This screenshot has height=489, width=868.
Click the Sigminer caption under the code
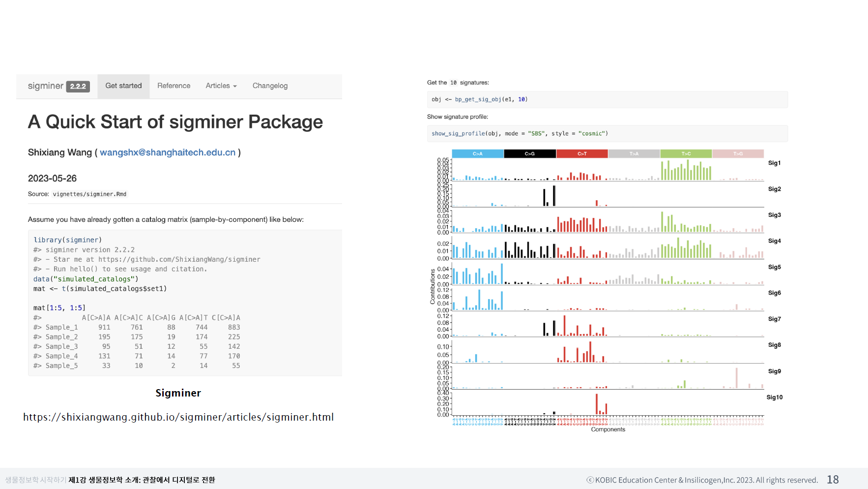(178, 393)
